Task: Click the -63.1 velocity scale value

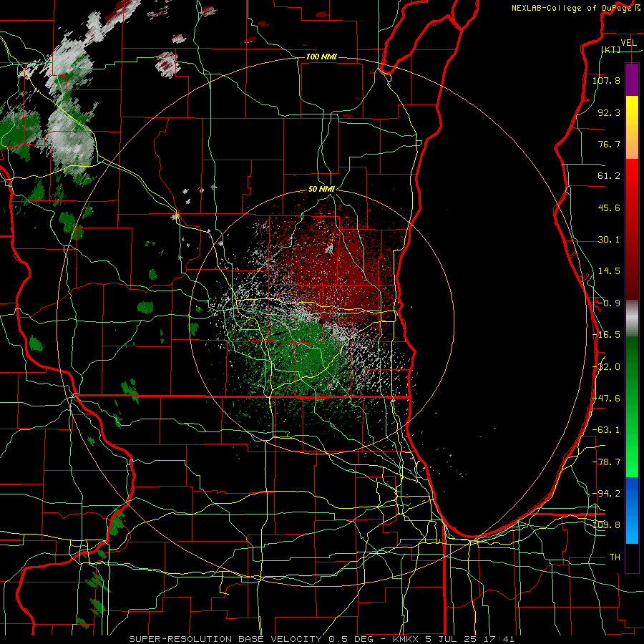Action: [x=606, y=430]
